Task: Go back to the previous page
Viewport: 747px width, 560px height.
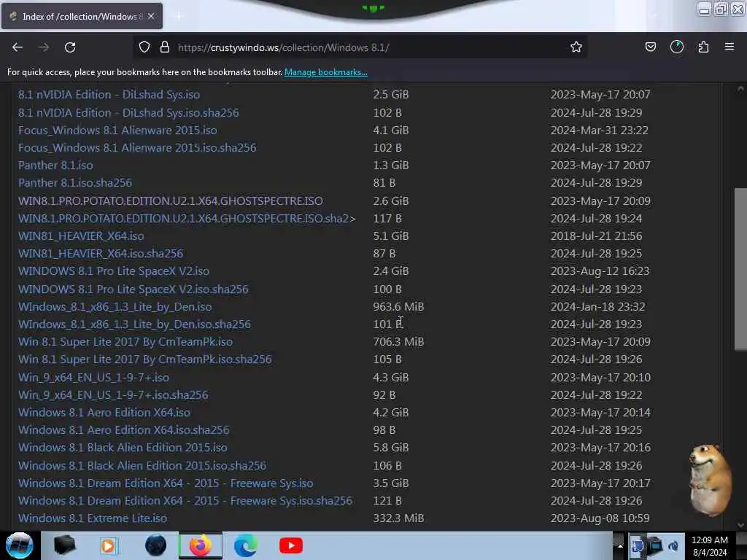Action: coord(18,47)
